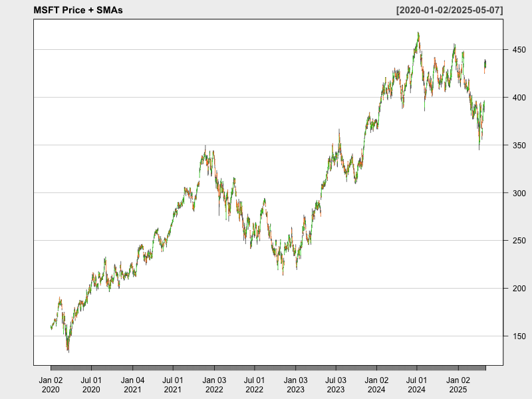Image resolution: width=532 pixels, height=399 pixels.
Task: Click the 'Jul 01 2024' x-axis label
Action: coord(417,385)
